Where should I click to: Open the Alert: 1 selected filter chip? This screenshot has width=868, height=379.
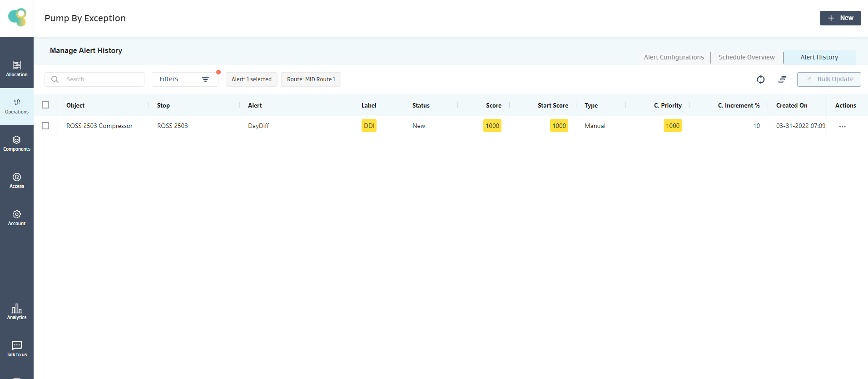pyautogui.click(x=251, y=79)
